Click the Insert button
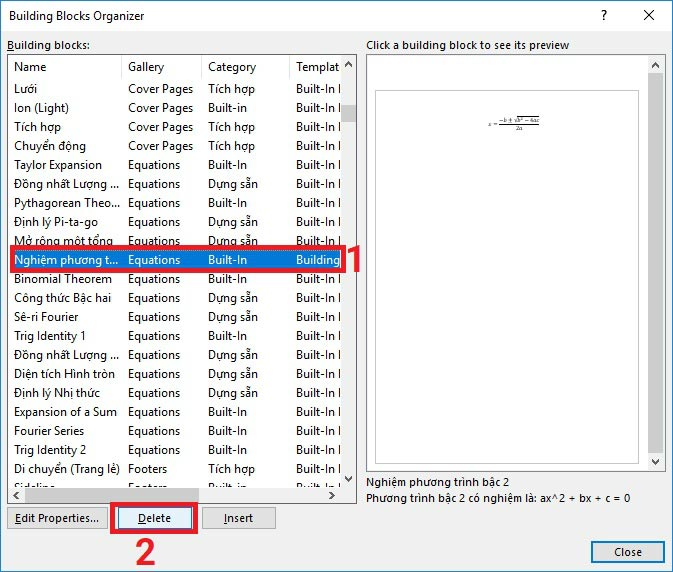 click(x=238, y=518)
